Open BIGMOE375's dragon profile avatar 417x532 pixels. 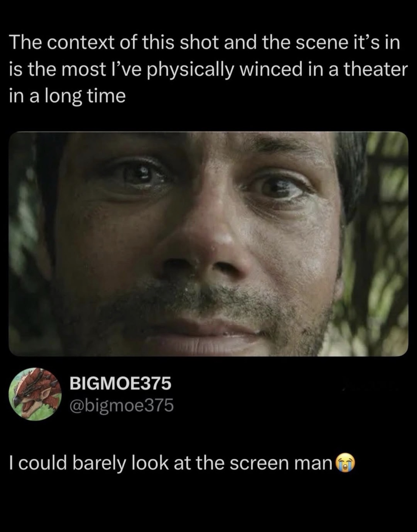(35, 394)
